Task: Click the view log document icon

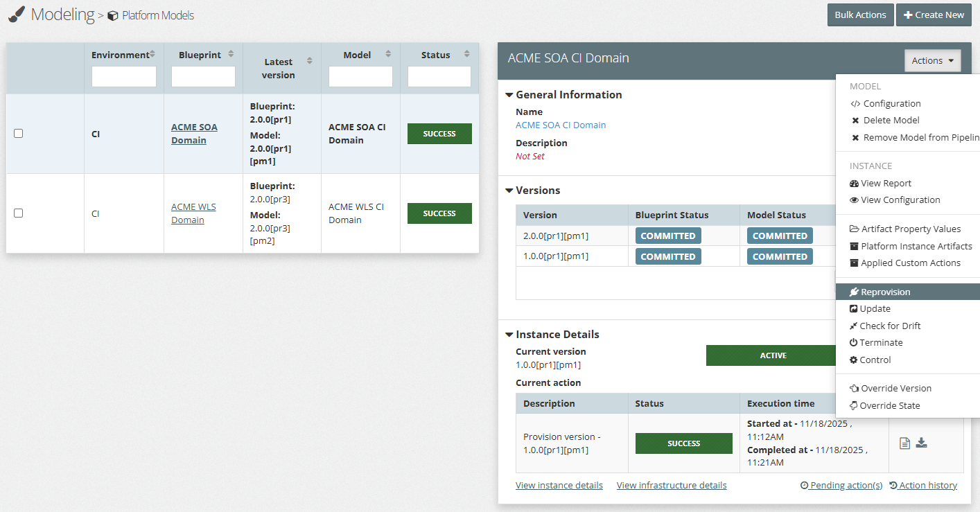Action: (904, 443)
